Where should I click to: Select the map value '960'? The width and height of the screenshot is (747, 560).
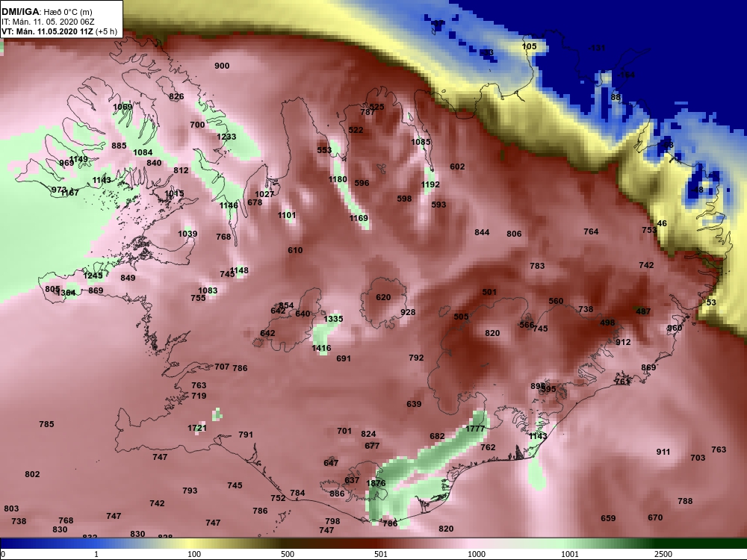click(675, 328)
